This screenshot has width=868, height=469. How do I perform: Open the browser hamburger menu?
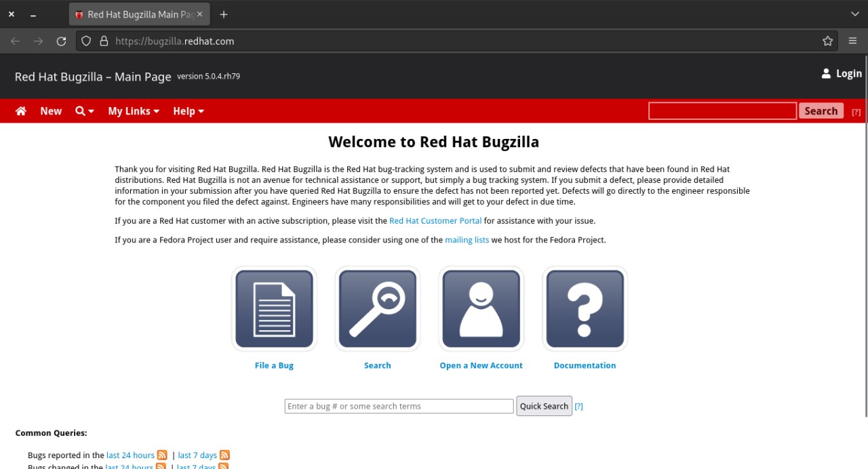853,41
